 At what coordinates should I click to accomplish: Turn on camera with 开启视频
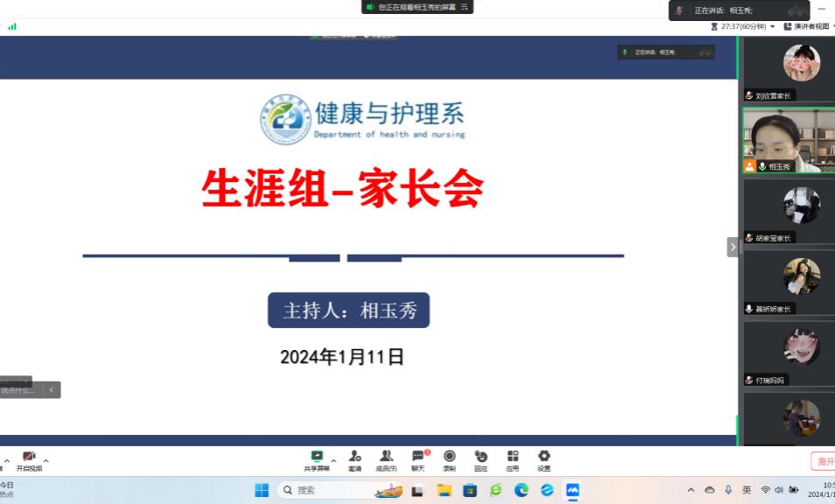point(29,460)
